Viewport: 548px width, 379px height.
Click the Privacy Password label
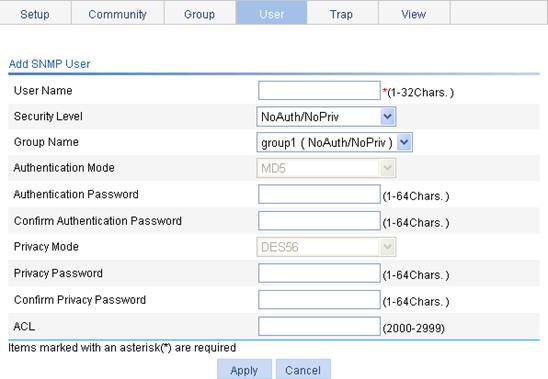[x=58, y=273]
